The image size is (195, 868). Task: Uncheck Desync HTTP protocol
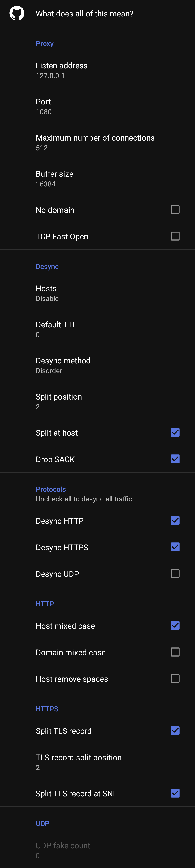click(x=175, y=521)
